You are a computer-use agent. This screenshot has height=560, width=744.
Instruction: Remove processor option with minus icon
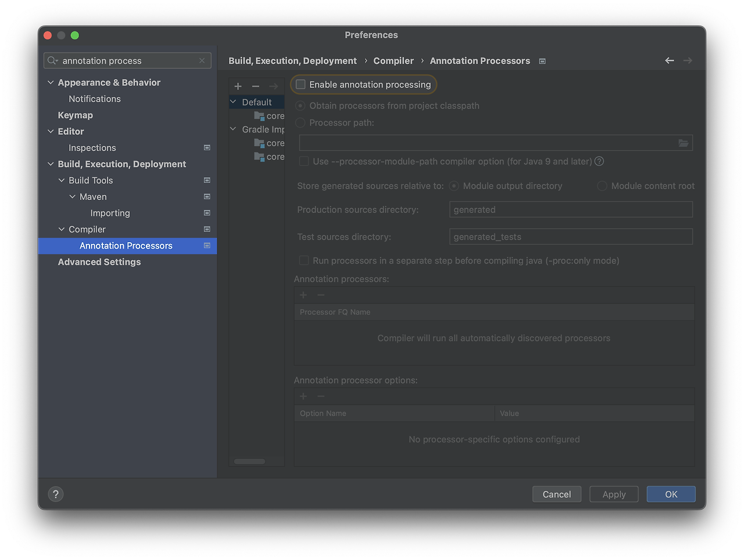click(321, 396)
